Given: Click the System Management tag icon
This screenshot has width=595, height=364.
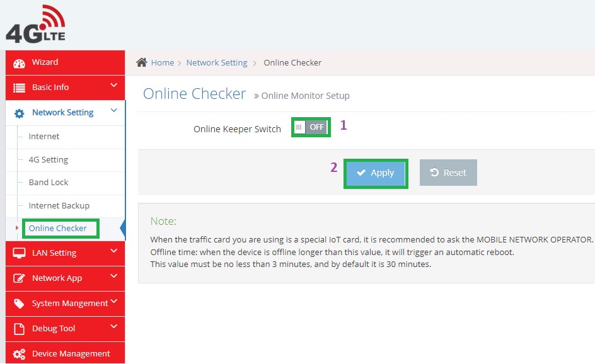Looking at the screenshot, I should 19,304.
